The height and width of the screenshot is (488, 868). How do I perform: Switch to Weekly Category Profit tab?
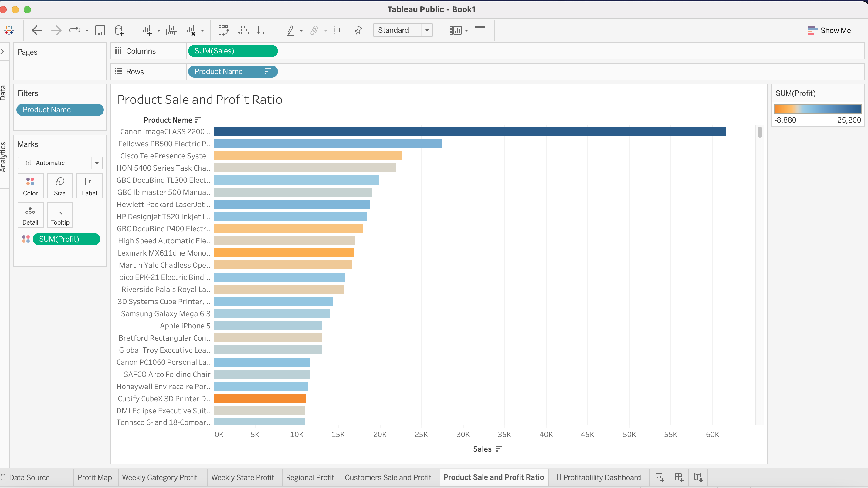pyautogui.click(x=160, y=477)
